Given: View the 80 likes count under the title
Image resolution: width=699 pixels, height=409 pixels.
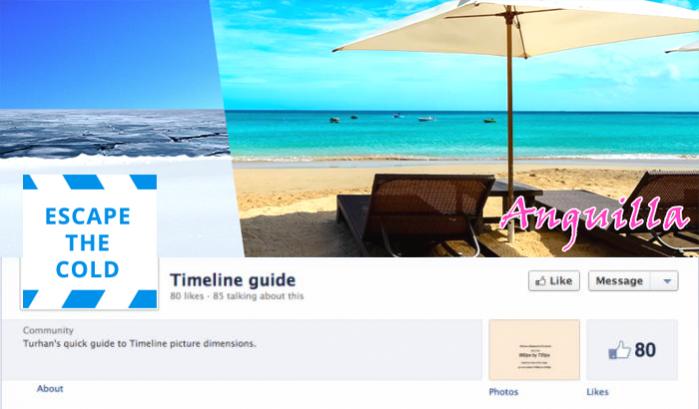Looking at the screenshot, I should pyautogui.click(x=187, y=296).
